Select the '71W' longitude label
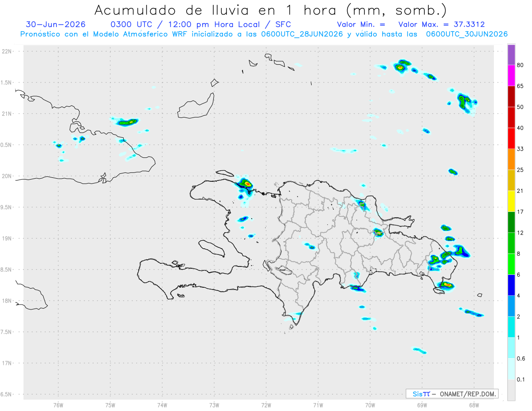This screenshot has width=532, height=411. pos(318,405)
